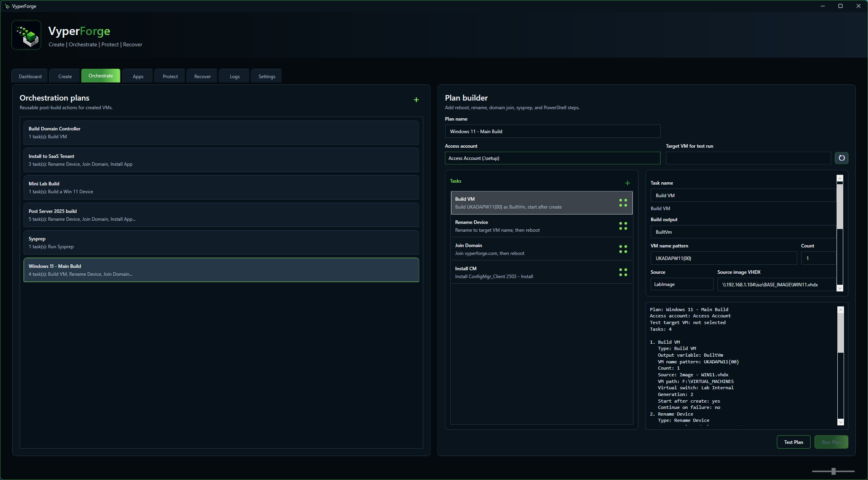
Task: Click the VyperForge title bar app icon
Action: [x=7, y=6]
